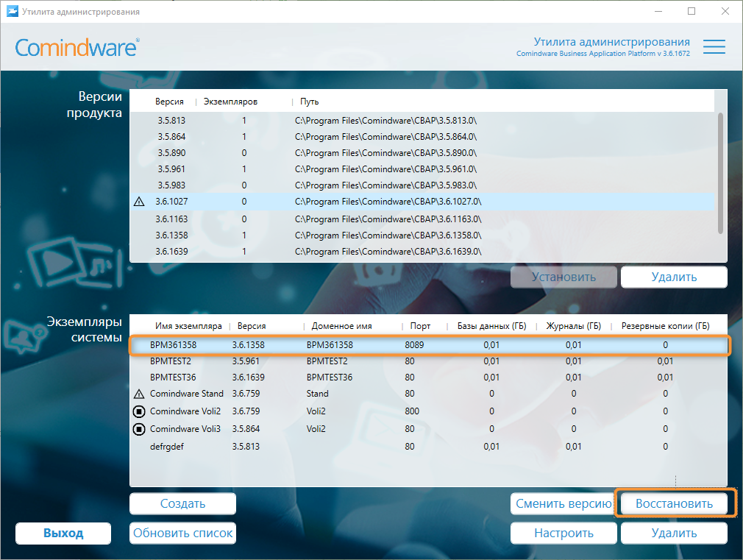Click Создать to create an instance

click(182, 503)
